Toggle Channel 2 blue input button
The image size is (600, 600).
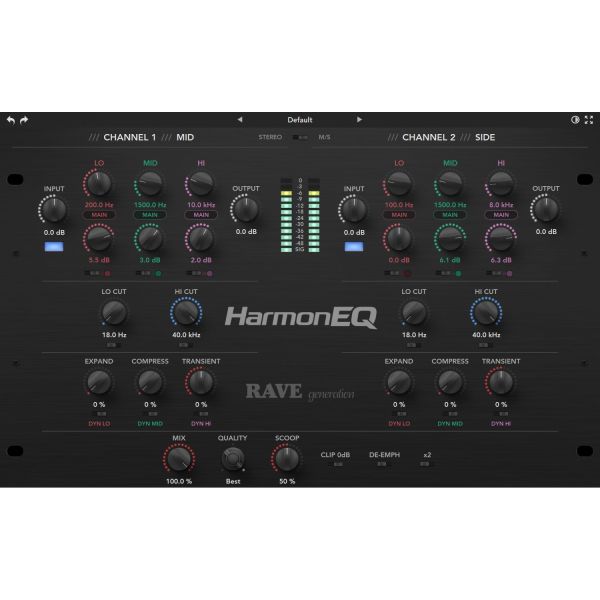[x=354, y=247]
